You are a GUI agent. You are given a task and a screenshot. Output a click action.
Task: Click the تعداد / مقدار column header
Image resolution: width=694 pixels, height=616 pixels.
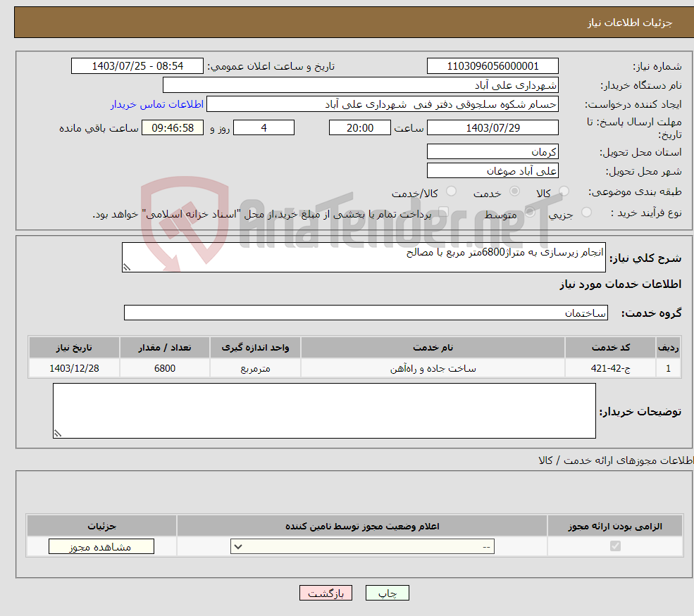pyautogui.click(x=165, y=348)
